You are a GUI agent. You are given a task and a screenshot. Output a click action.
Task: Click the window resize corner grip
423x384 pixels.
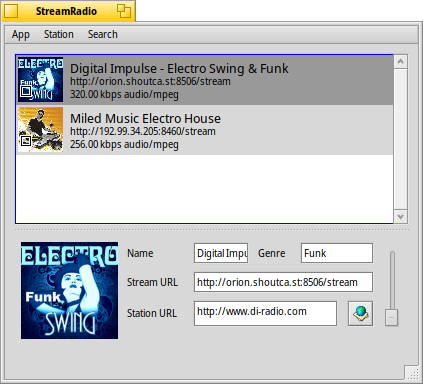[x=412, y=373]
